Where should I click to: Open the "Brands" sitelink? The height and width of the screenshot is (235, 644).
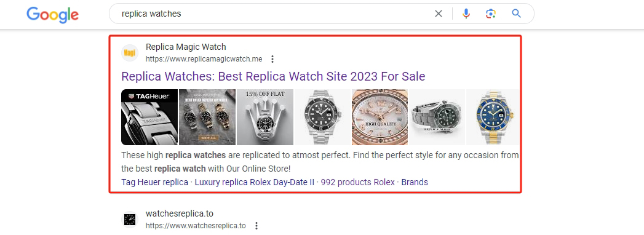pos(415,182)
